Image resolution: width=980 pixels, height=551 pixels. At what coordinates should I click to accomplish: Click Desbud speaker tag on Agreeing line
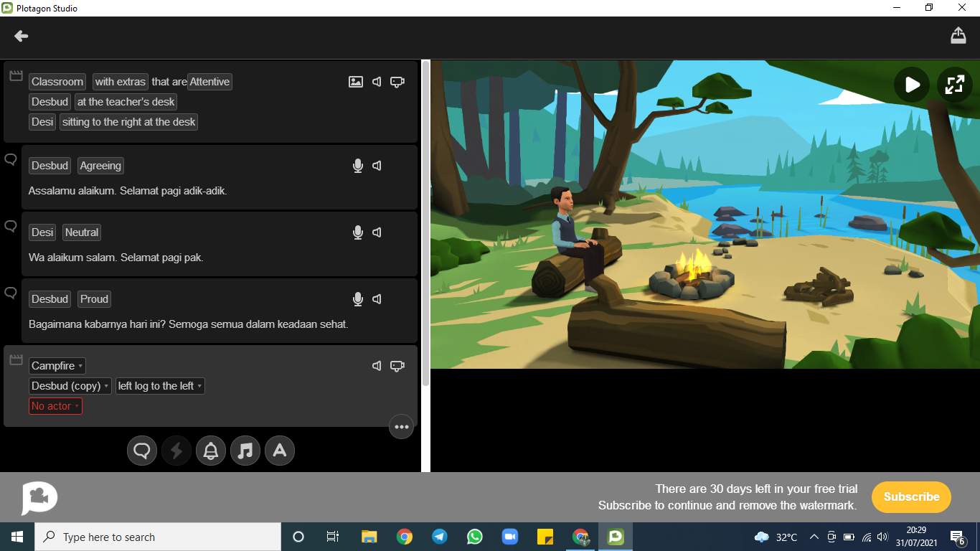click(x=50, y=166)
